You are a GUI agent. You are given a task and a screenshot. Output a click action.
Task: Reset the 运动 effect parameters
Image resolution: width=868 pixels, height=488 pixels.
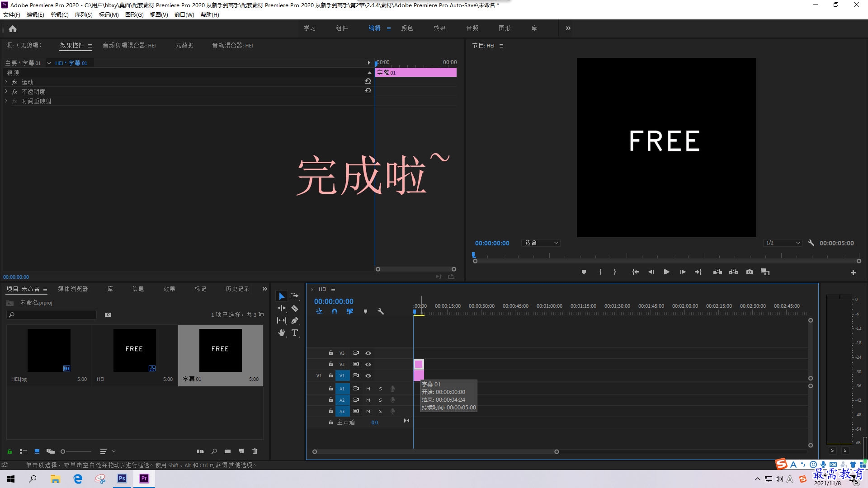[x=368, y=81]
